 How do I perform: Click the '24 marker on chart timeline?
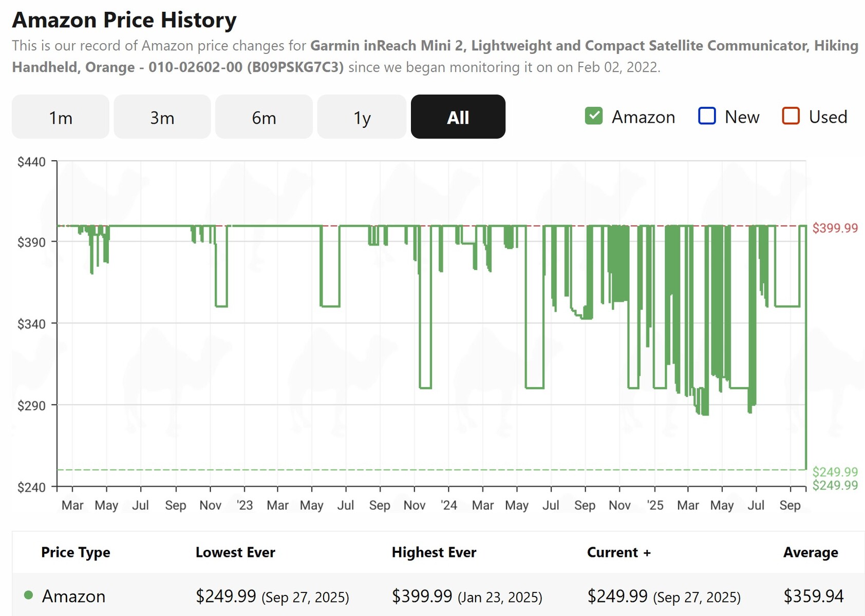448,505
